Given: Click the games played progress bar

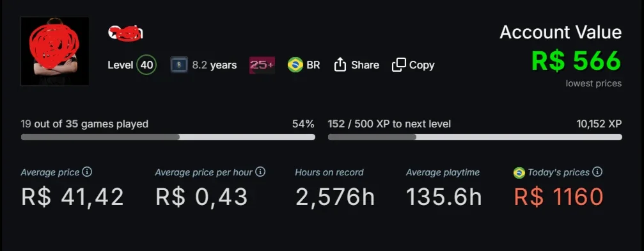Looking at the screenshot, I should coord(168,137).
